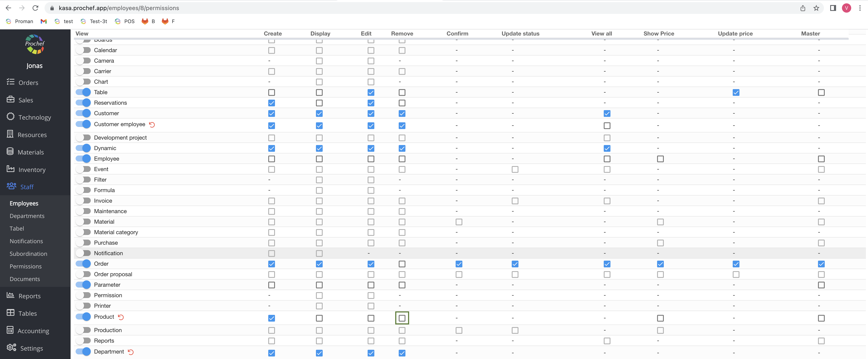868x359 pixels.
Task: Click the Technology sidebar icon
Action: (11, 117)
